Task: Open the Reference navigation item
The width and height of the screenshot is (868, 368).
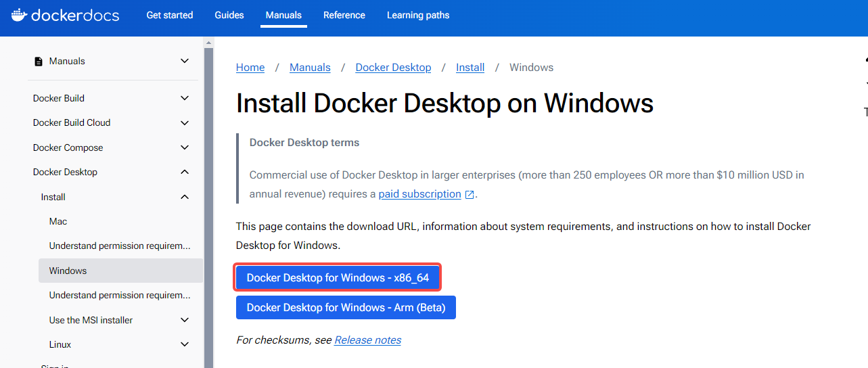Action: coord(344,15)
